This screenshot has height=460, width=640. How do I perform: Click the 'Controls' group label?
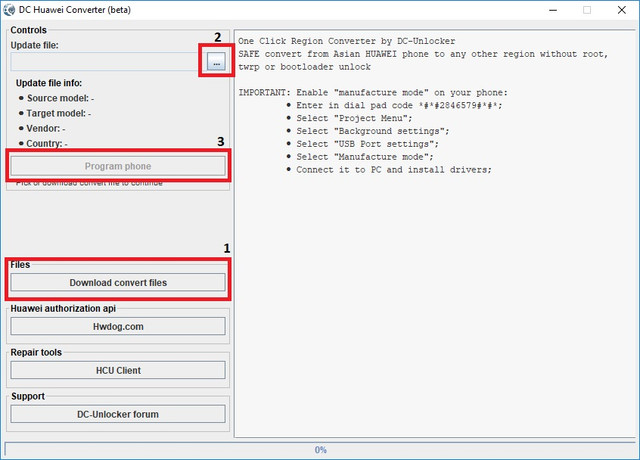pos(29,30)
